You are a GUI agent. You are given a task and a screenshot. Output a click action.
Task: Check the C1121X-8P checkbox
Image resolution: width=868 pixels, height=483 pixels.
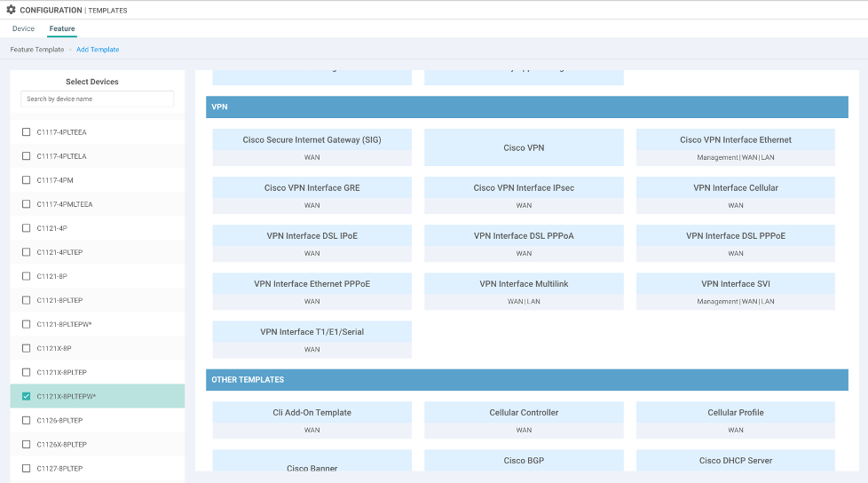pos(26,348)
